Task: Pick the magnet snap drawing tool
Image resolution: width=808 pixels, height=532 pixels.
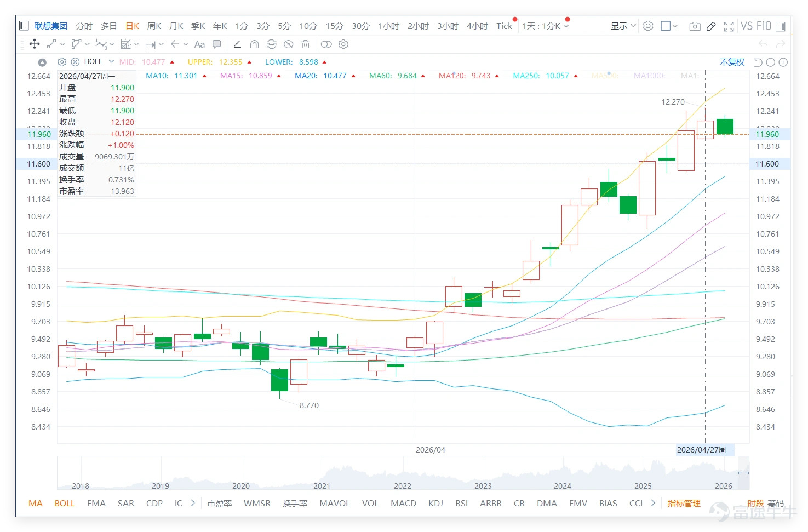Action: [254, 44]
